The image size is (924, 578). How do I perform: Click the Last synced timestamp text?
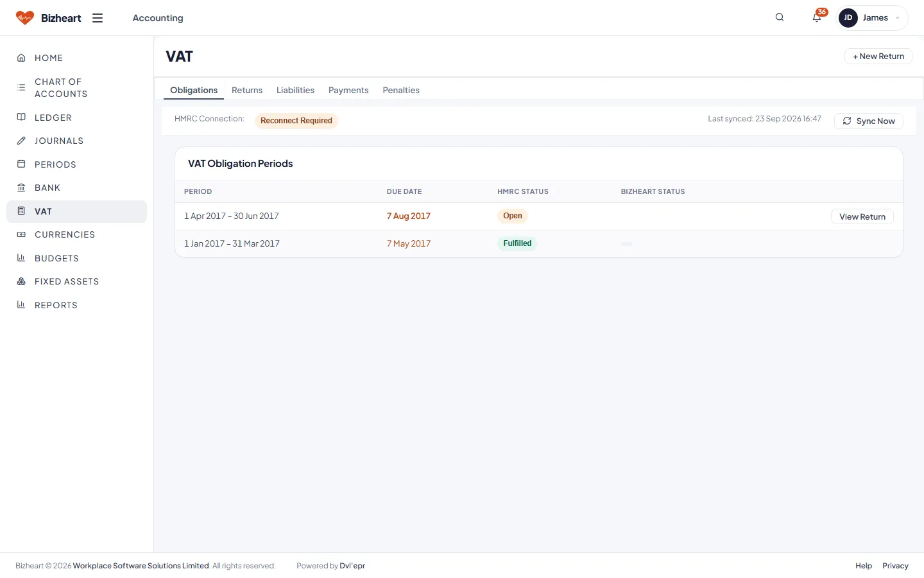point(764,119)
